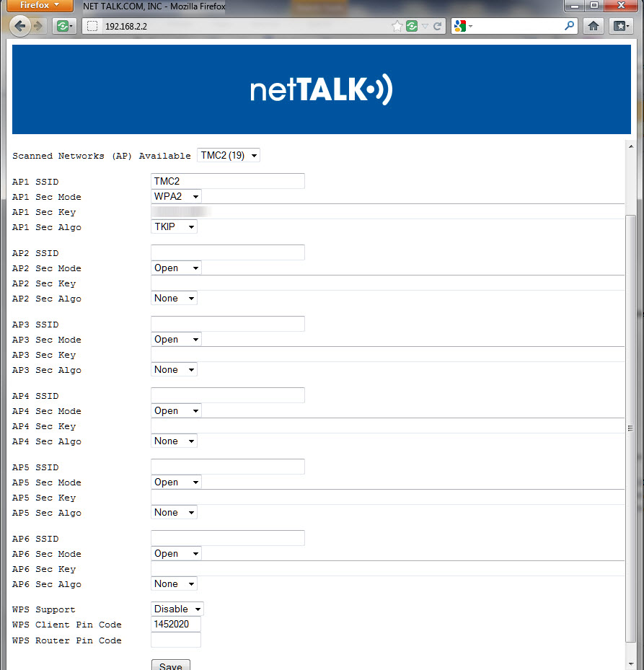Image resolution: width=644 pixels, height=670 pixels.
Task: Click the netTALK logo banner
Action: pyautogui.click(x=322, y=89)
